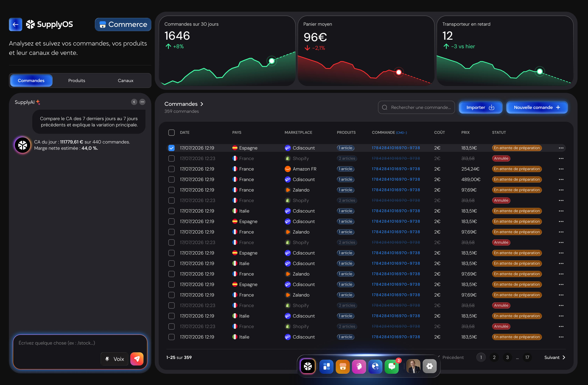588x385 pixels.
Task: Collapse SupplyAI panel with left chevron
Action: tap(134, 102)
